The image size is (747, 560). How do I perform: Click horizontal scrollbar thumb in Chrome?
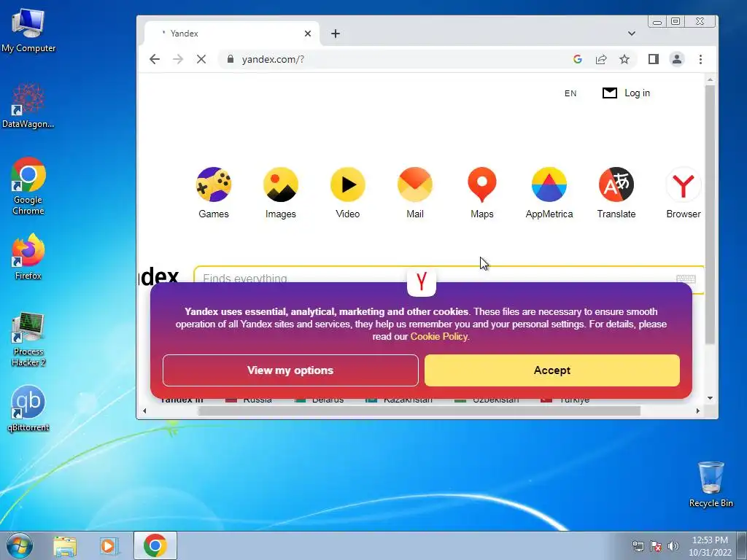click(x=419, y=411)
